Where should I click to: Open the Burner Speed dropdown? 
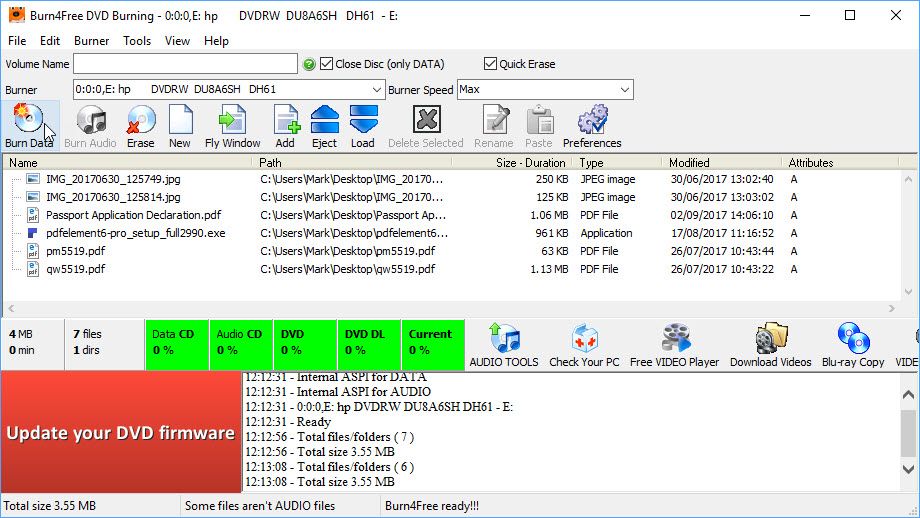pos(624,90)
